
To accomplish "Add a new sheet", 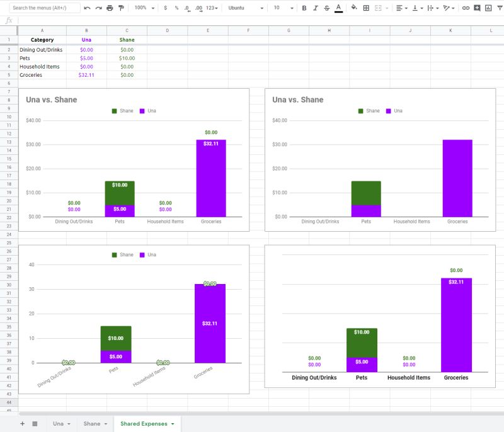I will tap(21, 423).
